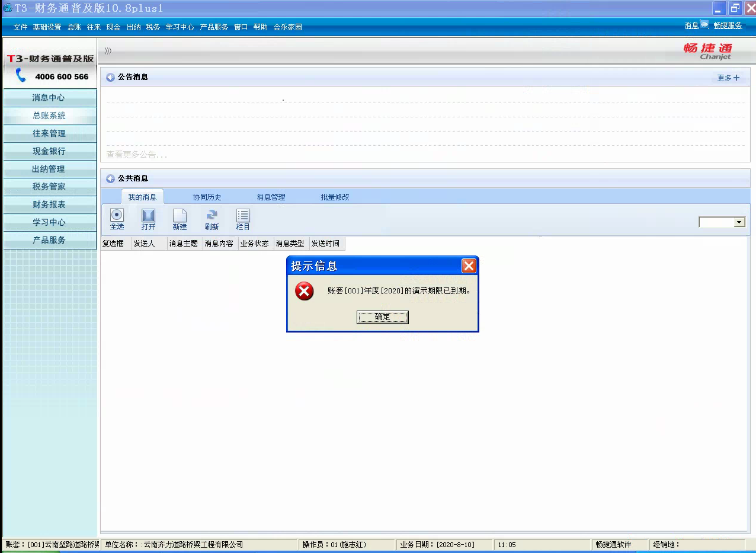Click 确定 button in the dialog
756x553 pixels.
[x=383, y=317]
